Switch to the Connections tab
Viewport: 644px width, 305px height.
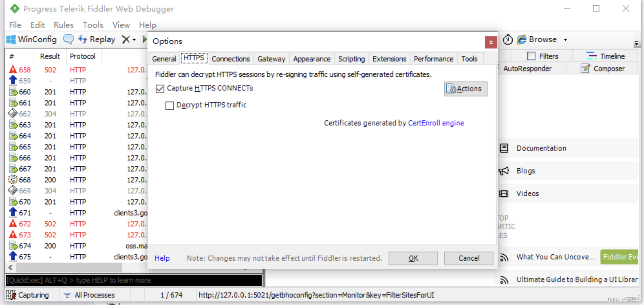231,59
